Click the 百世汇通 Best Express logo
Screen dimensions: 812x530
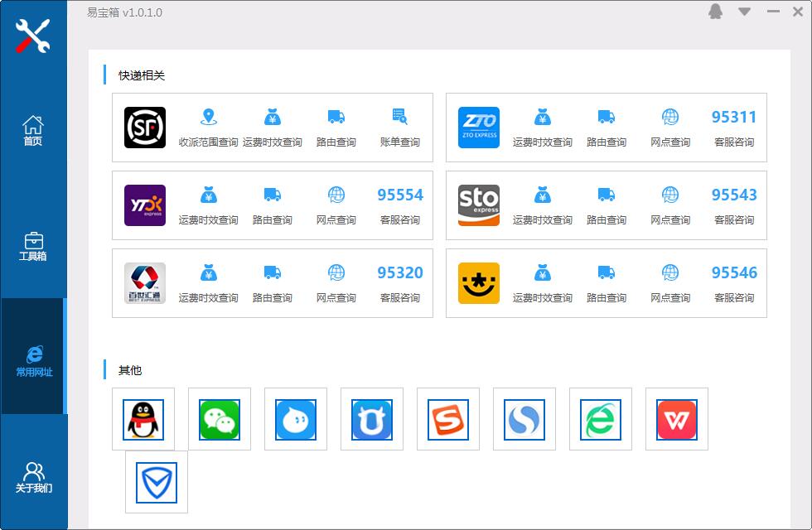pyautogui.click(x=145, y=283)
